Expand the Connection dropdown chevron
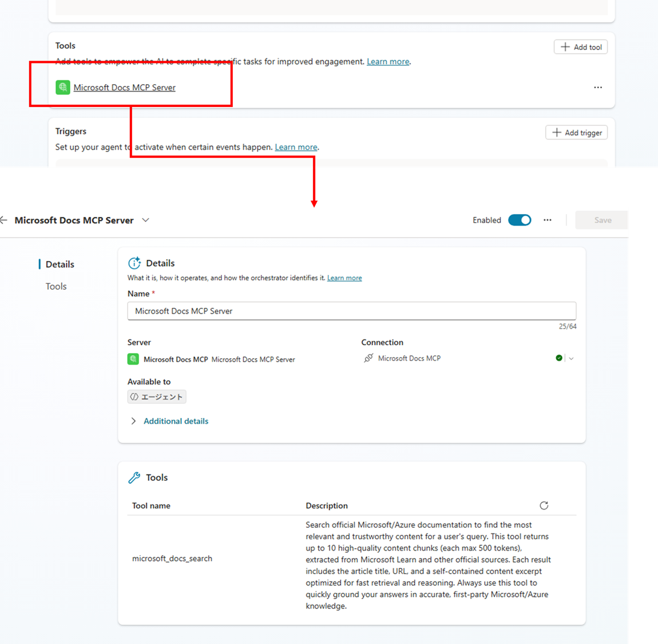 571,358
